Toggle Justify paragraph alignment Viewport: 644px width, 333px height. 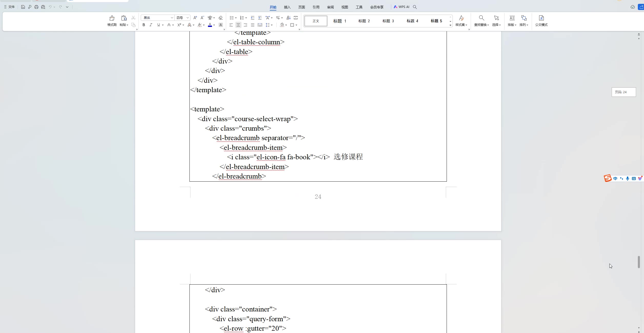tap(253, 25)
